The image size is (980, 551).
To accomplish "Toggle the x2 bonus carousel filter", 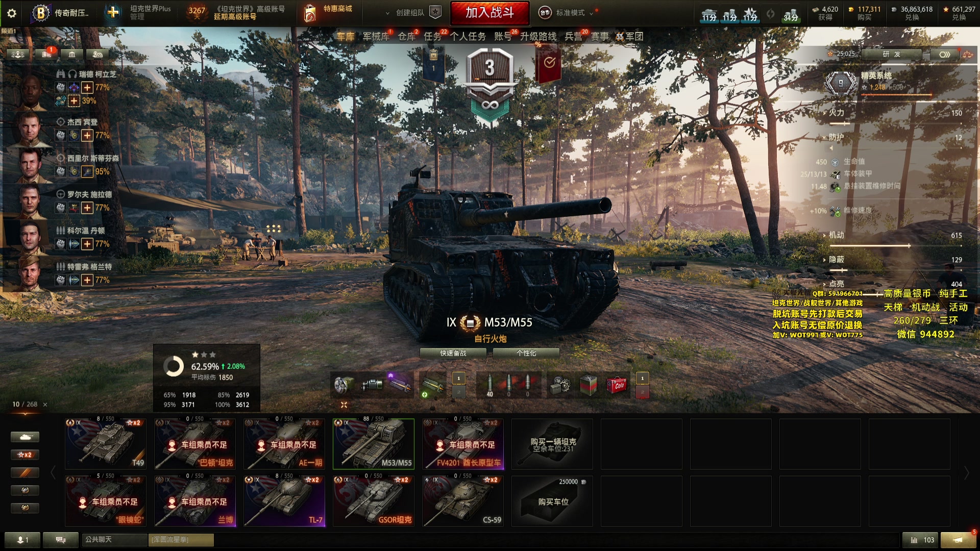I will [x=25, y=455].
